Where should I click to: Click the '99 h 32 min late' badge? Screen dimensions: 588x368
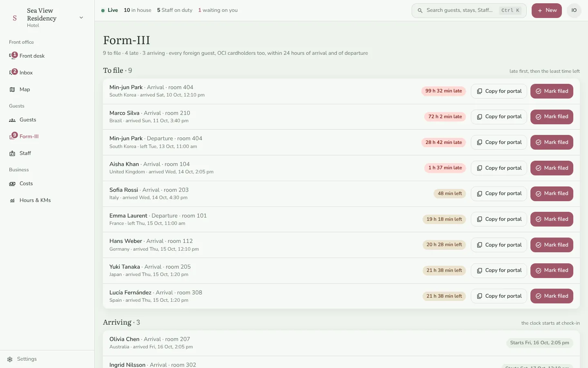(x=444, y=91)
